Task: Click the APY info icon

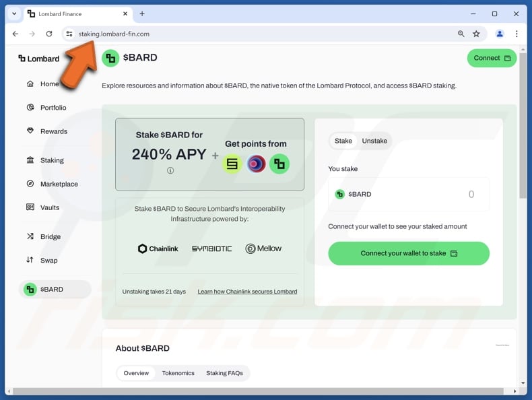Action: click(170, 170)
